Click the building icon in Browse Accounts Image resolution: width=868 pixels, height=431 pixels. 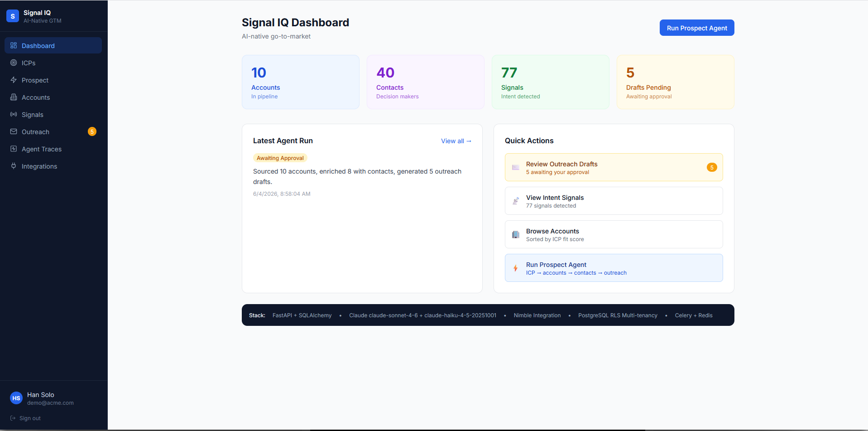click(x=516, y=234)
